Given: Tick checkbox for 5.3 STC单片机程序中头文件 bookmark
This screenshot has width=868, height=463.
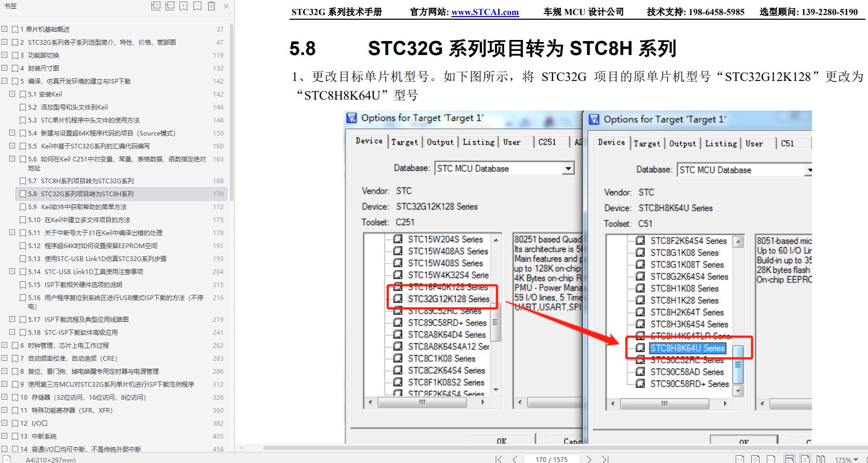Looking at the screenshot, I should pyautogui.click(x=23, y=120).
